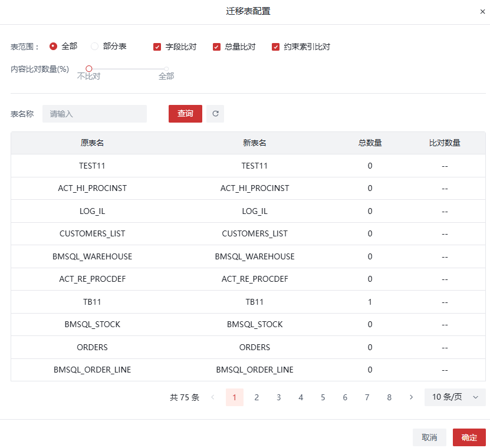Viewport: 490px width, 448px height.
Task: Click the 原表名 column header
Action: coord(92,143)
